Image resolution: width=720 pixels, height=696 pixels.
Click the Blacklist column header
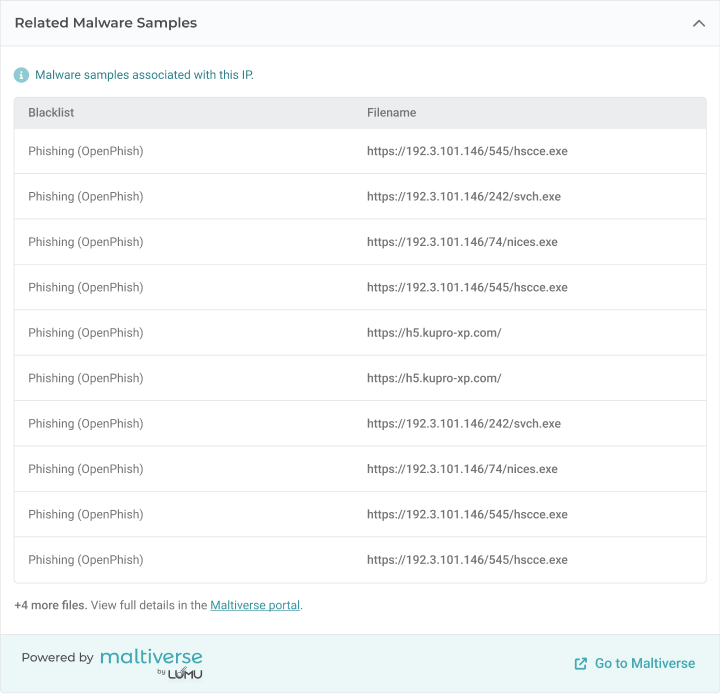(x=51, y=113)
